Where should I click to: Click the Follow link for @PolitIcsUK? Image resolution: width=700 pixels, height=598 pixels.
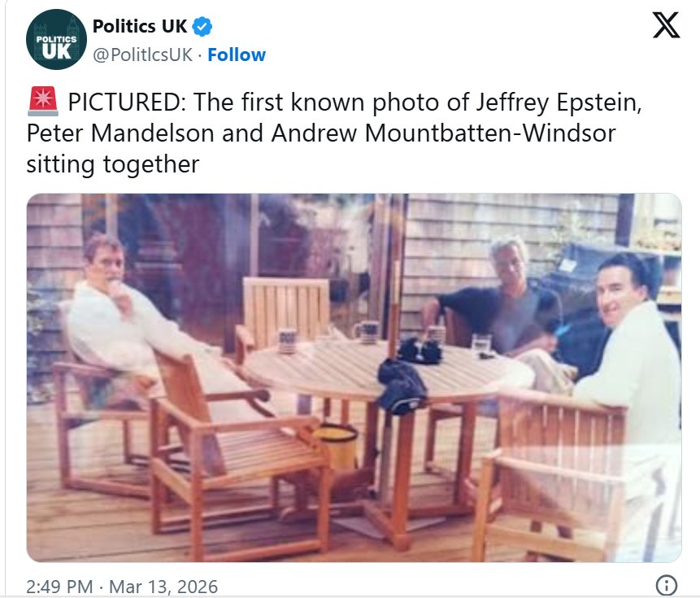pos(237,55)
